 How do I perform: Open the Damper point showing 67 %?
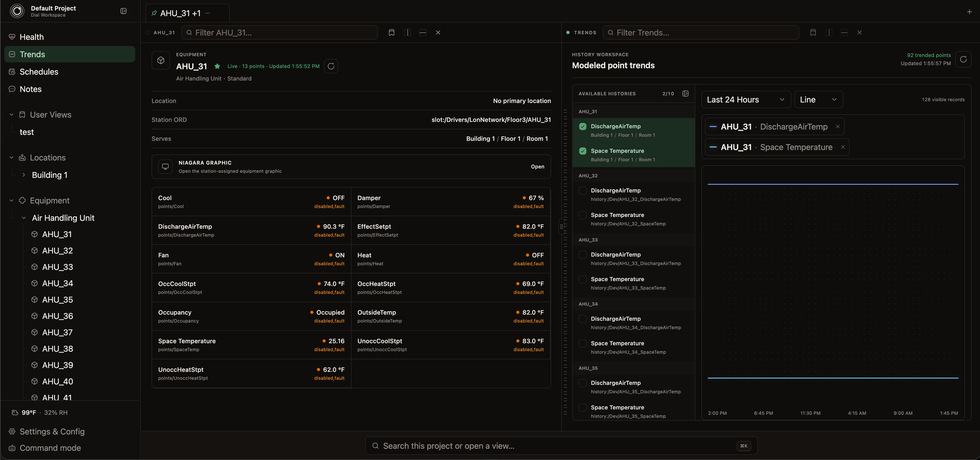451,202
